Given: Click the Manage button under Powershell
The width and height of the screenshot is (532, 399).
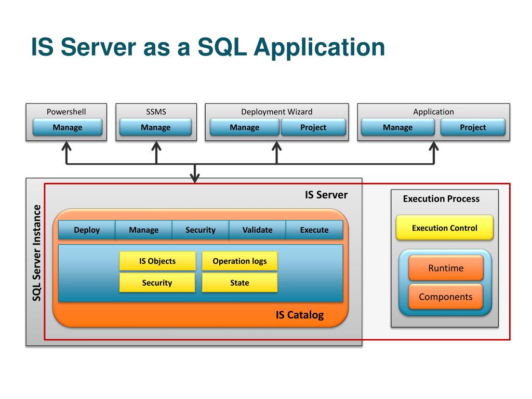Looking at the screenshot, I should coord(67,127).
